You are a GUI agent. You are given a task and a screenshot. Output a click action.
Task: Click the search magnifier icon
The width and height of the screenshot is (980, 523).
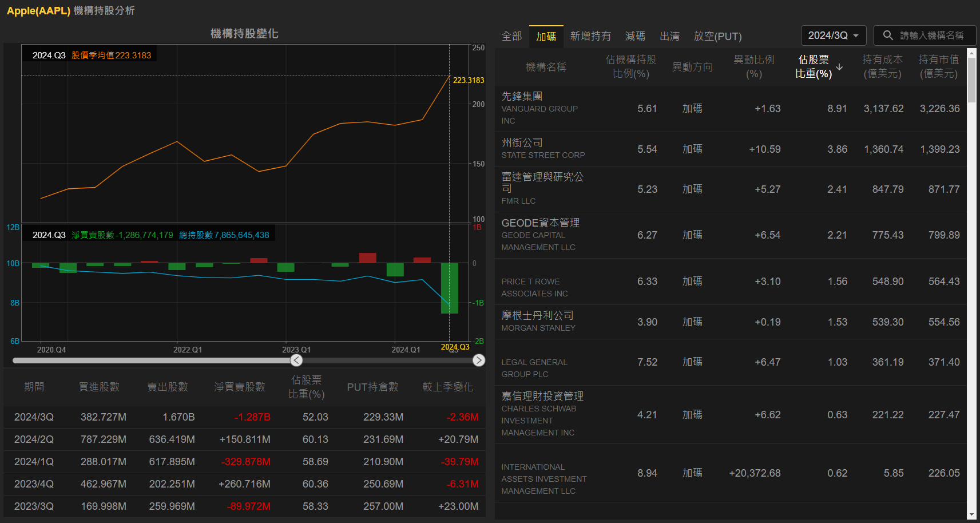pyautogui.click(x=888, y=35)
